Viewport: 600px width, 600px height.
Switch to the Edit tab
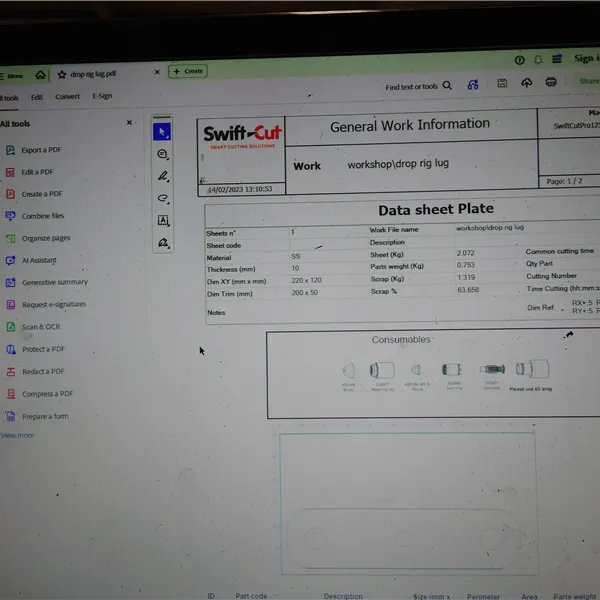(x=37, y=97)
